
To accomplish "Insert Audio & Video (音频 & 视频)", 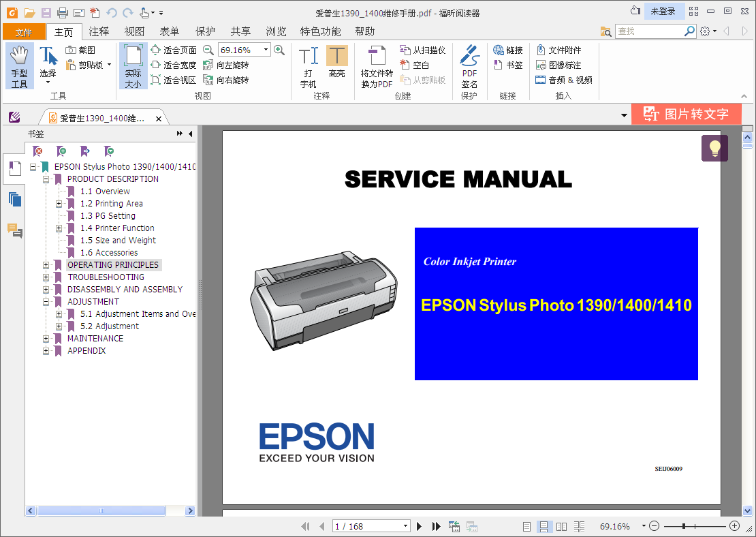I will [564, 80].
